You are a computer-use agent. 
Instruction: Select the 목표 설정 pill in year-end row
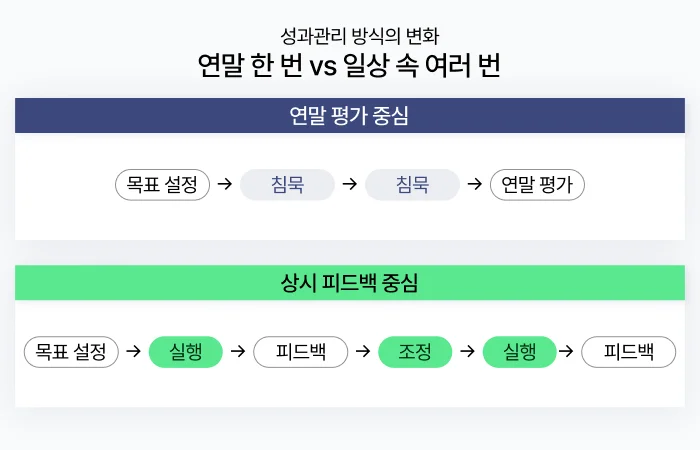coord(162,184)
